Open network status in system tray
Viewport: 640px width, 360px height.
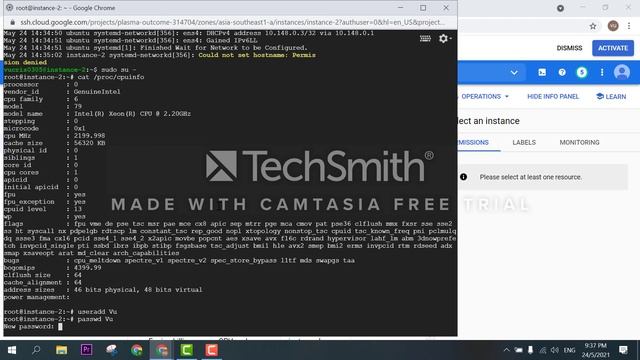[542, 350]
